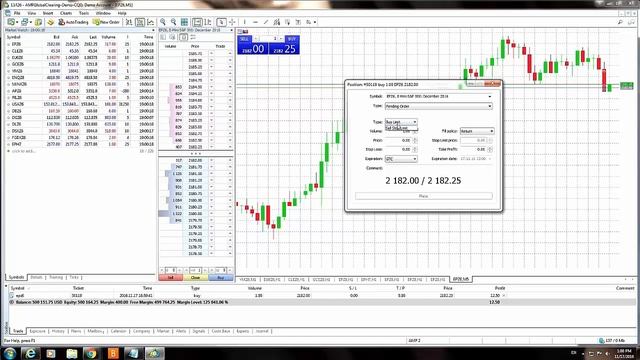Image resolution: width=640 pixels, height=360 pixels.
Task: Open New Order from the toolbar
Action: click(106, 22)
